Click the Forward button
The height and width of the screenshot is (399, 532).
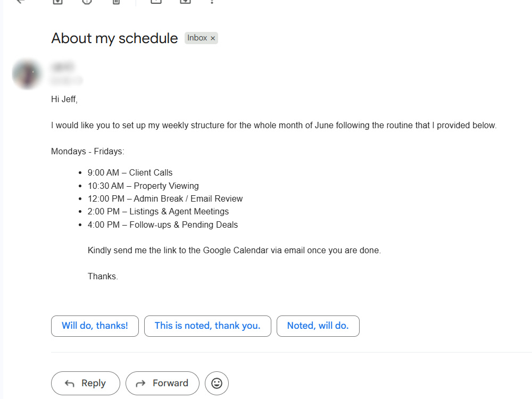click(x=162, y=384)
